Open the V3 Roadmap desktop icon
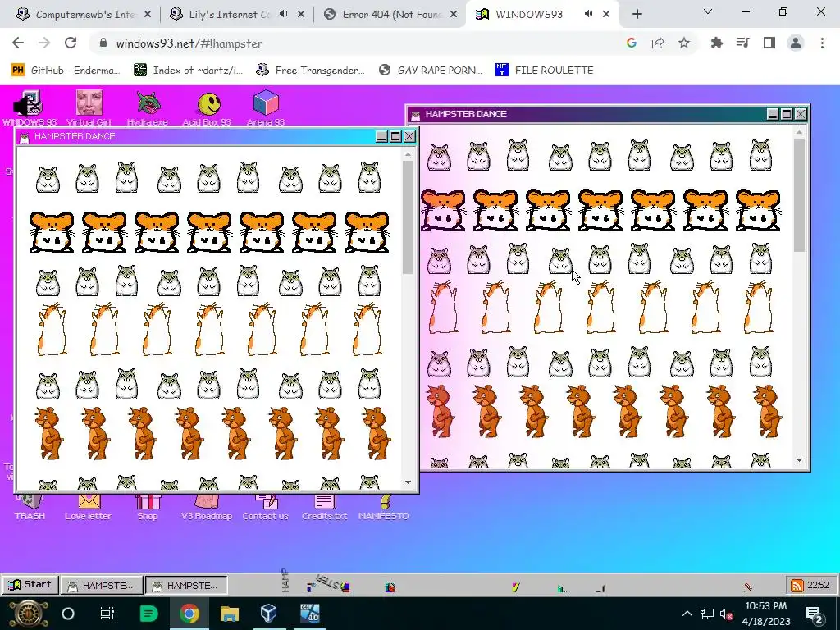This screenshot has height=630, width=840. point(207,507)
